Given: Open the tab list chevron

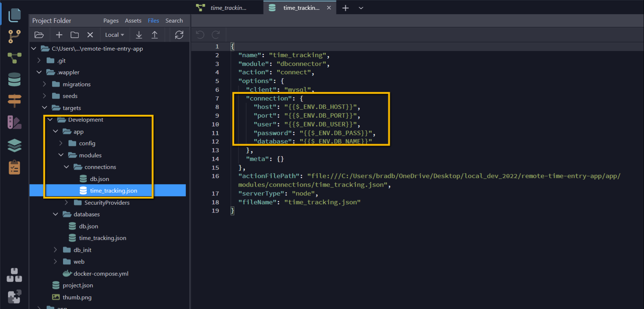Looking at the screenshot, I should pos(361,8).
